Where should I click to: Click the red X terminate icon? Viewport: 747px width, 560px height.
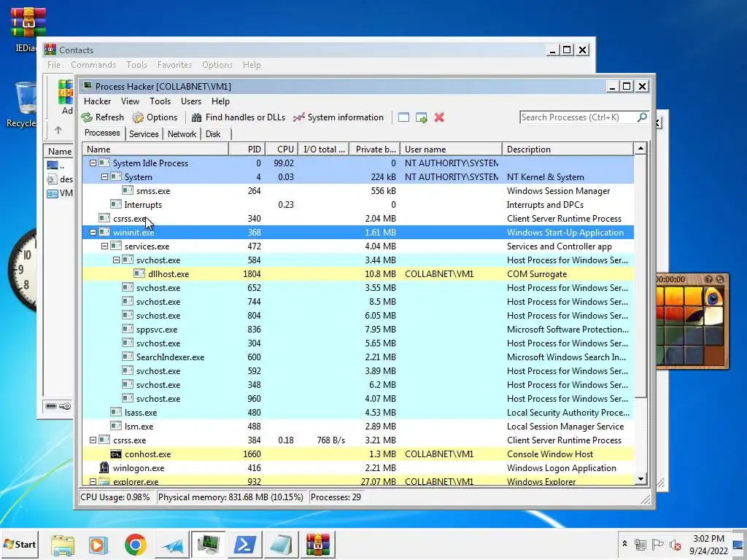(438, 117)
